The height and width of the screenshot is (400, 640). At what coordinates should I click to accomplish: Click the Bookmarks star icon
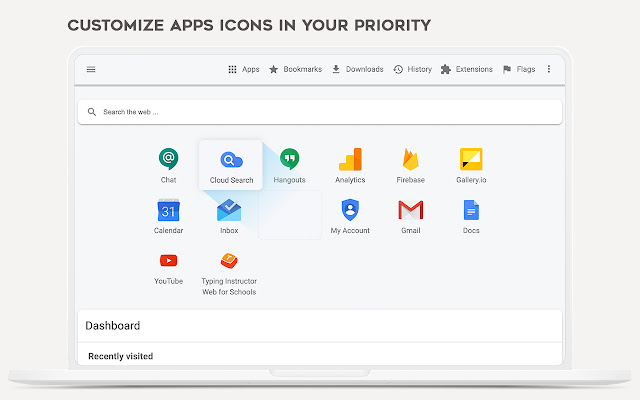(273, 69)
